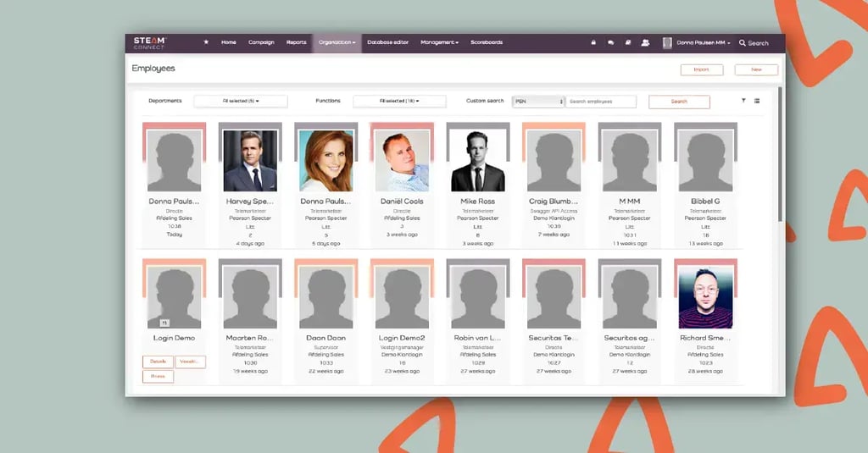This screenshot has height=453, width=868.
Task: Open the users group icon
Action: coord(645,42)
